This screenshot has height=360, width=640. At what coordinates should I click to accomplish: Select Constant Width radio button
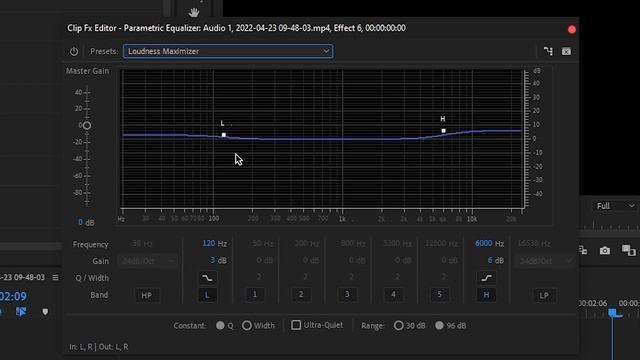[247, 325]
